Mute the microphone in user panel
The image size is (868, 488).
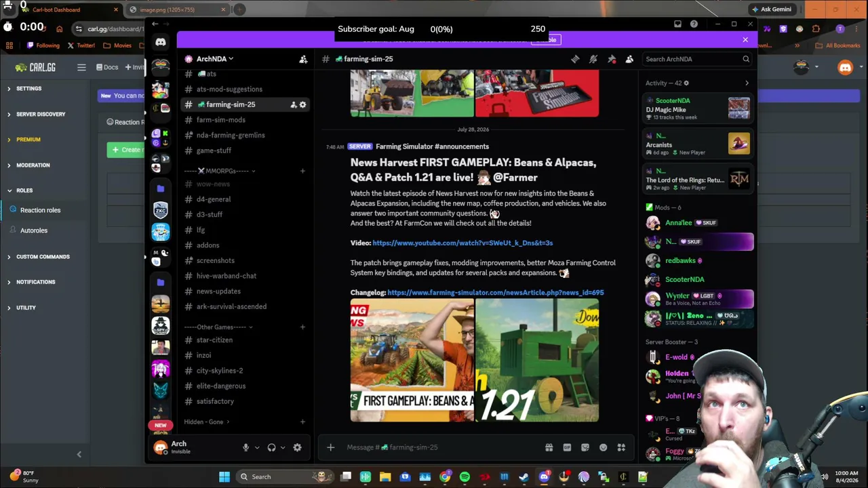[245, 447]
